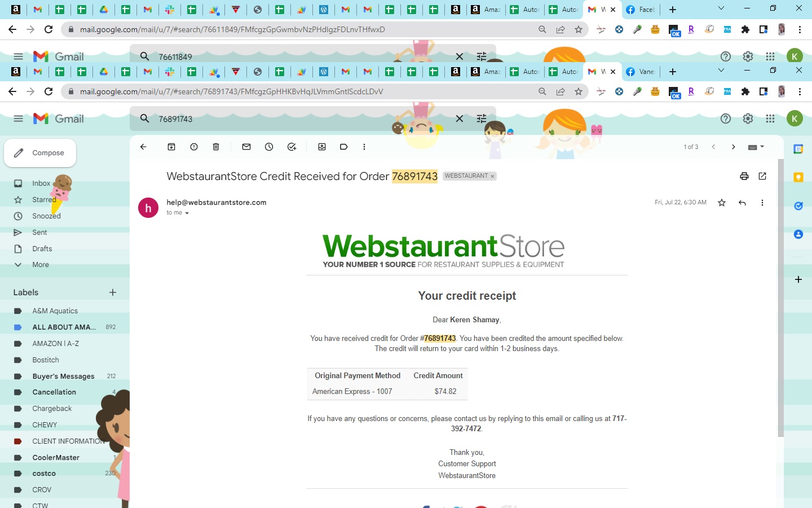Open Google Calendar in the side panel
Viewport: 812px width, 508px height.
click(798, 149)
